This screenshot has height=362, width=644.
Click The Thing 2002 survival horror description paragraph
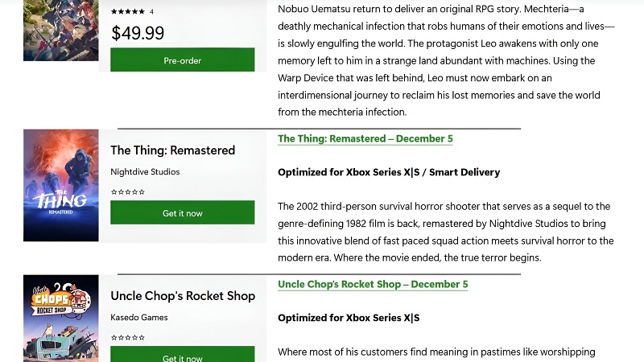[445, 232]
